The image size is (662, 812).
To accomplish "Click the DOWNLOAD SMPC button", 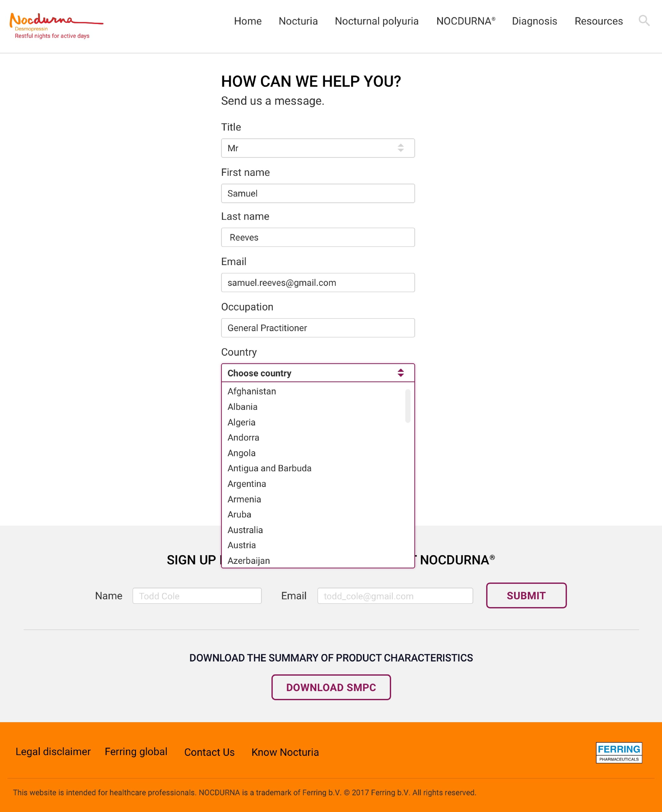I will (x=331, y=687).
